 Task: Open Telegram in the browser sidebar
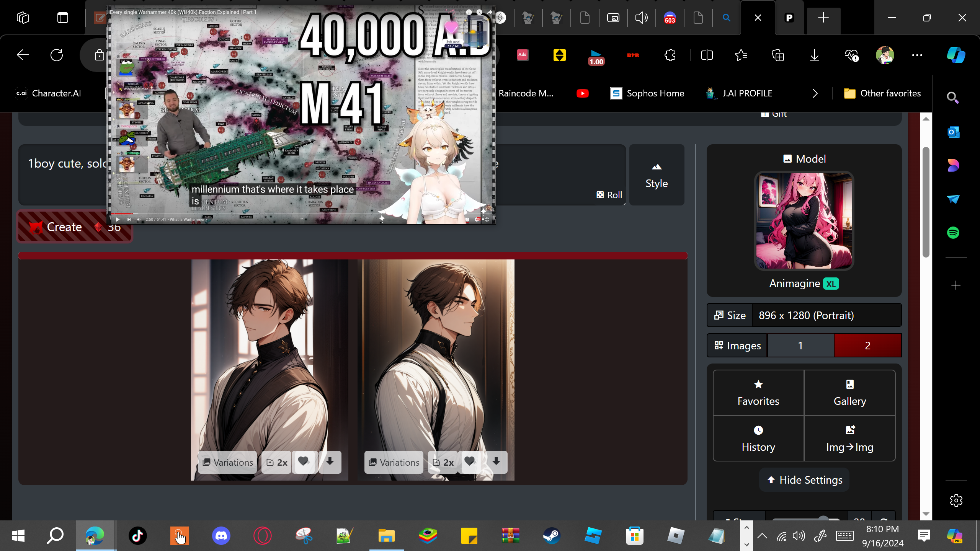953,199
